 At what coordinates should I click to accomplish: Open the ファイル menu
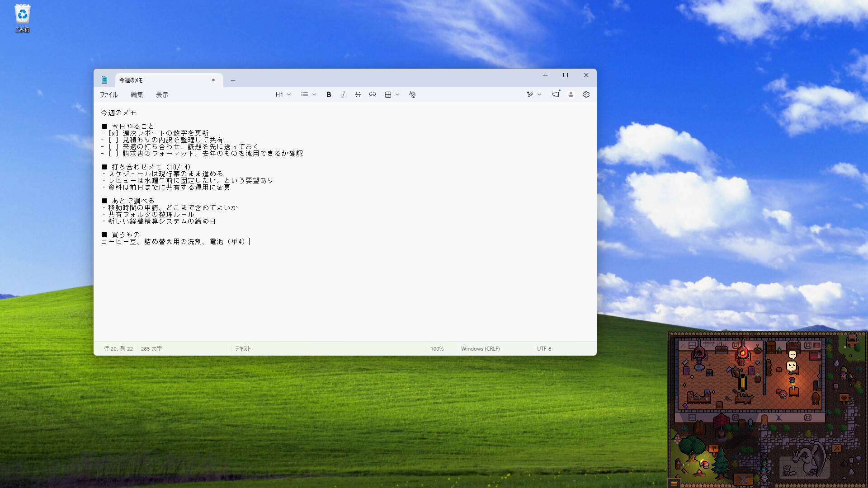tap(108, 94)
